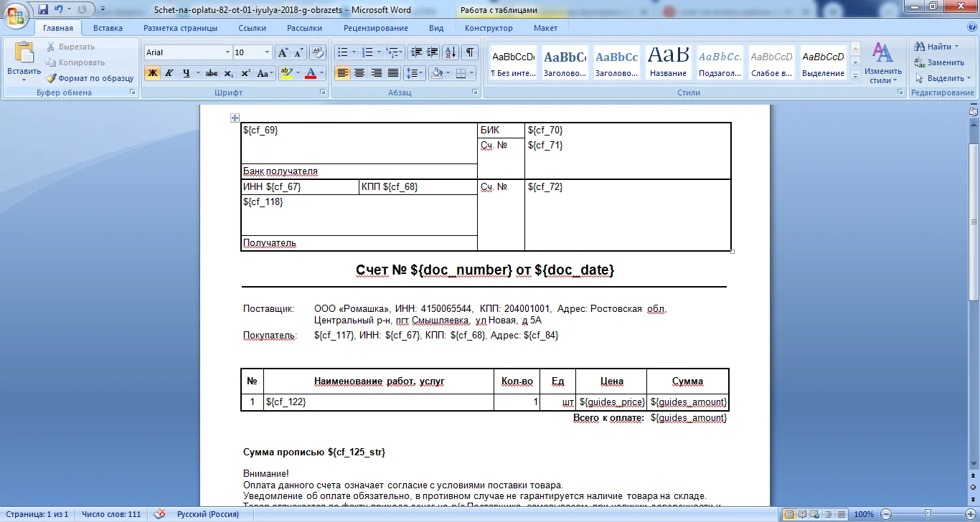
Task: Expand Найти dropdown arrow
Action: pos(957,47)
